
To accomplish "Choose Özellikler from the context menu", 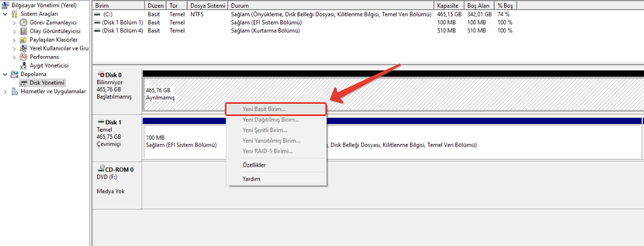I will click(x=254, y=165).
